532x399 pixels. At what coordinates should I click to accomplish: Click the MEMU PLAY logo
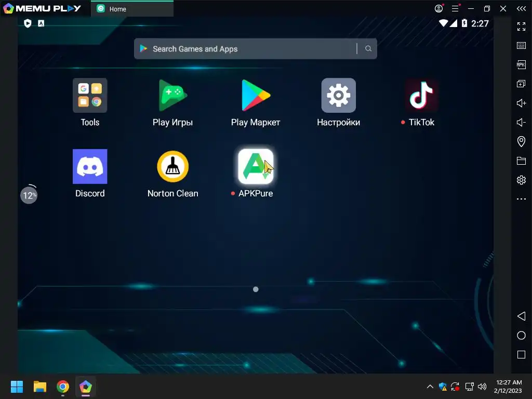pos(42,8)
